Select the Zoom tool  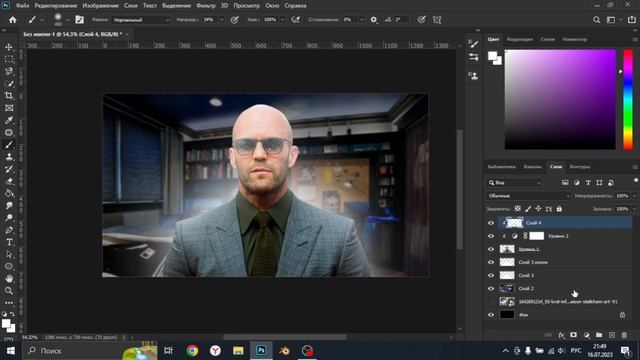(x=9, y=291)
